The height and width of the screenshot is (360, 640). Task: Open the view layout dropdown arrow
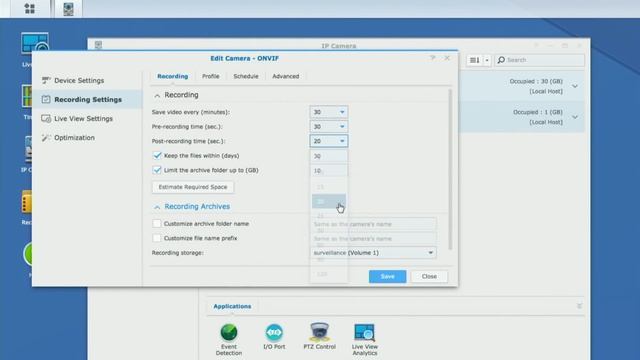[487, 60]
